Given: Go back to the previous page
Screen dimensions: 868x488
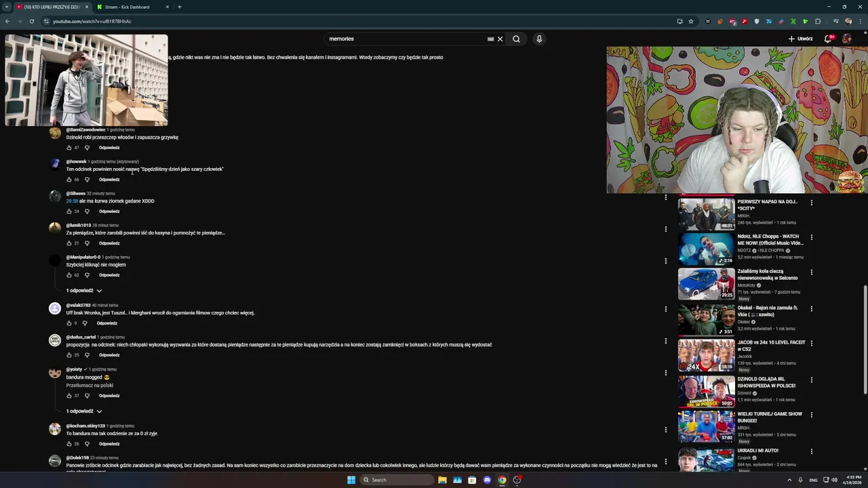Looking at the screenshot, I should (7, 21).
